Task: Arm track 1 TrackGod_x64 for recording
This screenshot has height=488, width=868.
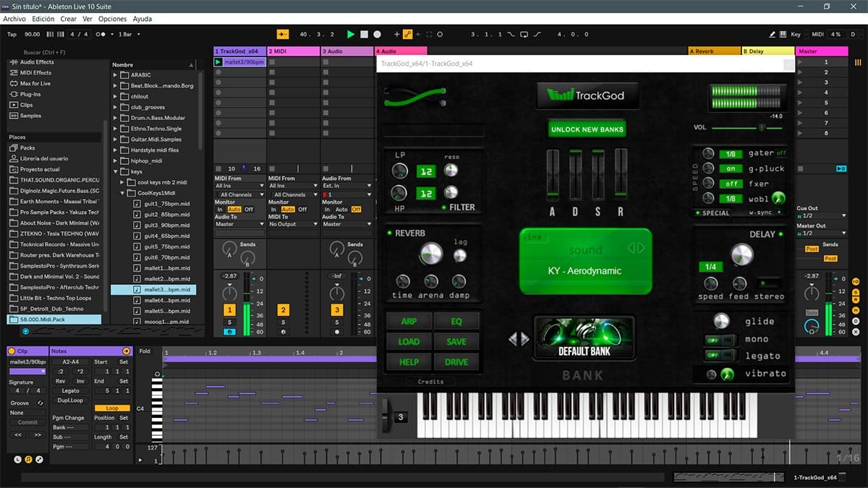Action: [229, 332]
